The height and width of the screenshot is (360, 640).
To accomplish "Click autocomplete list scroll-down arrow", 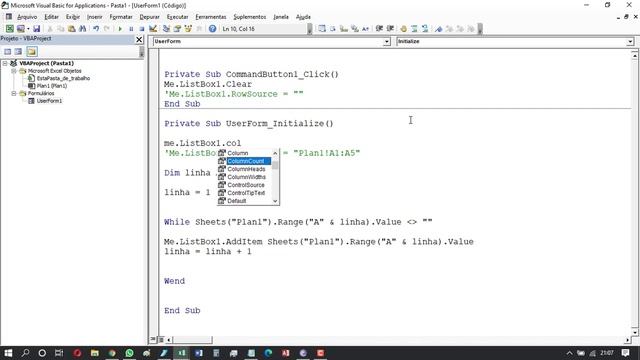I will pos(275,201).
